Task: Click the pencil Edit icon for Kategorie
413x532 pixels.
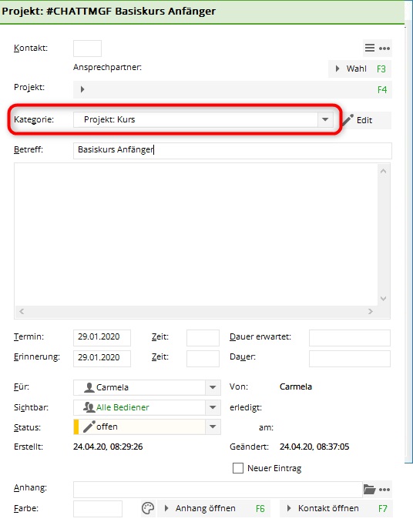Action: tap(348, 120)
